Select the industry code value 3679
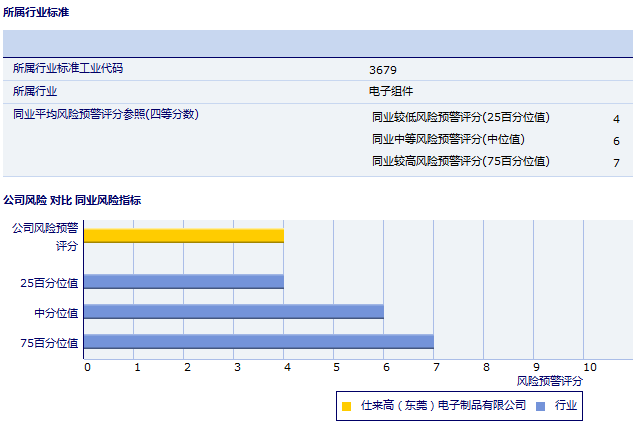Screen dimensions: 642x427 (x=382, y=69)
